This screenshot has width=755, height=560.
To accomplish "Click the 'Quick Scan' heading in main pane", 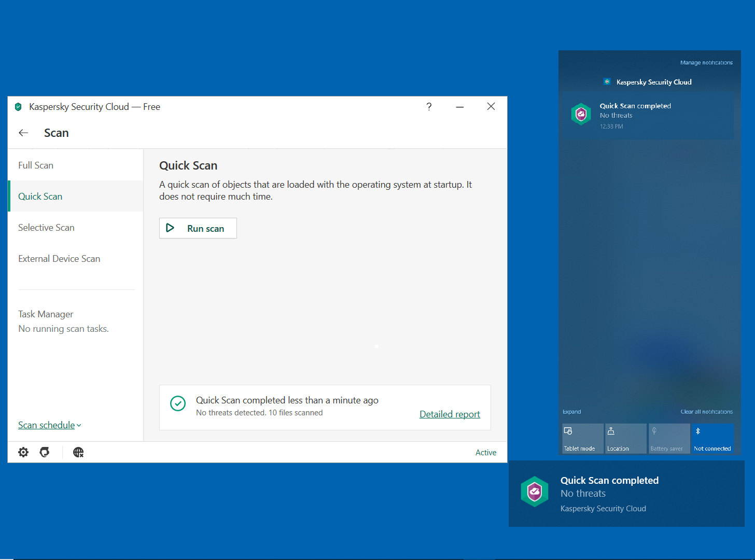I will [x=188, y=165].
